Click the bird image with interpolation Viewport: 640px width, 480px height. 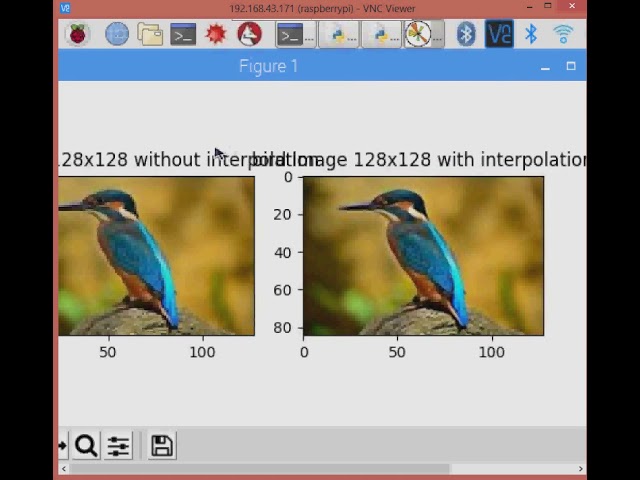point(423,256)
